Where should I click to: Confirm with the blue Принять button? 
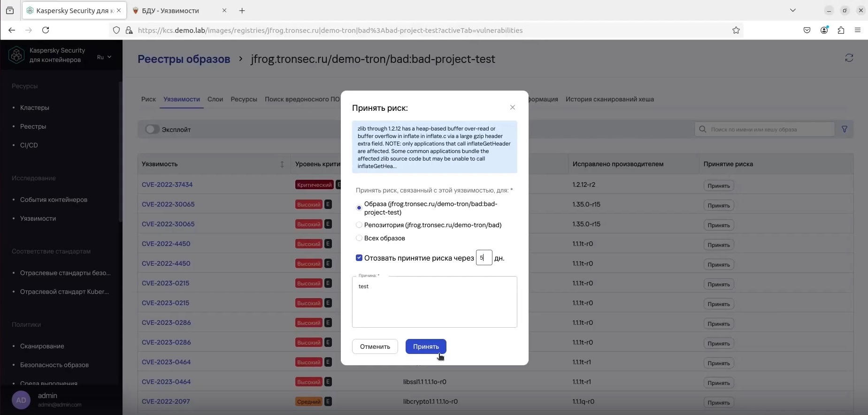pos(426,346)
